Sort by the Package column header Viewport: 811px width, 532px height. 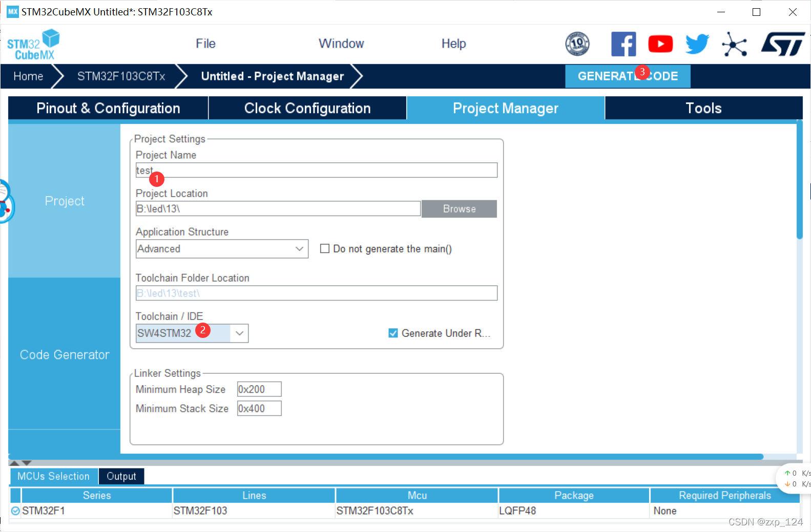[x=574, y=495]
